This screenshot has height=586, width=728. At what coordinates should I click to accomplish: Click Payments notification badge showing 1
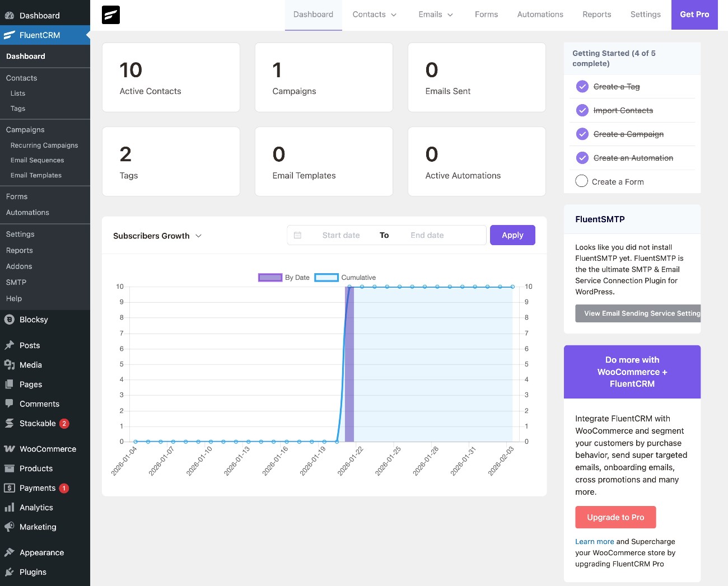(64, 488)
